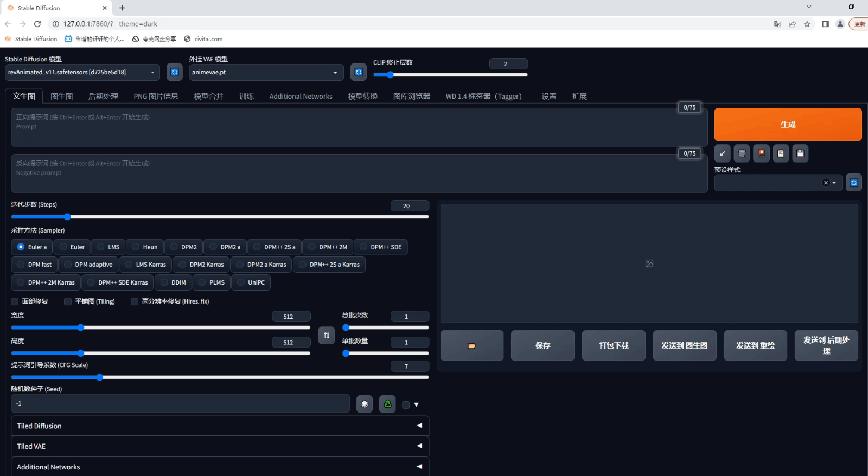Screen dimensions: 868x476
Task: Open the Additional Networks tab
Action: coord(301,96)
